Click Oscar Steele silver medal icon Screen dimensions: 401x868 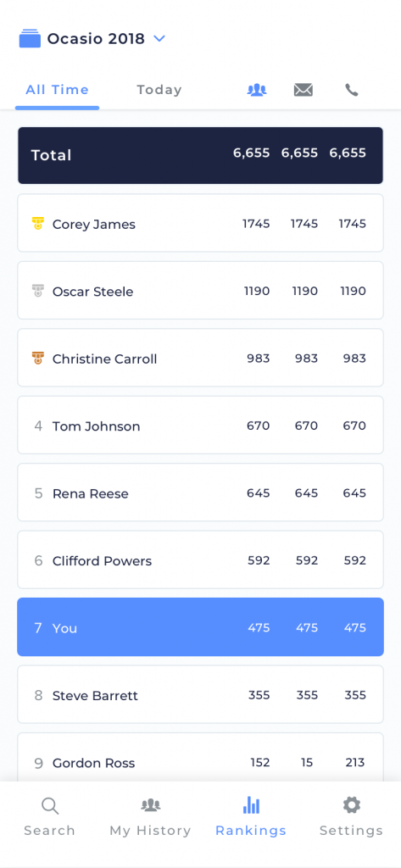click(x=37, y=292)
